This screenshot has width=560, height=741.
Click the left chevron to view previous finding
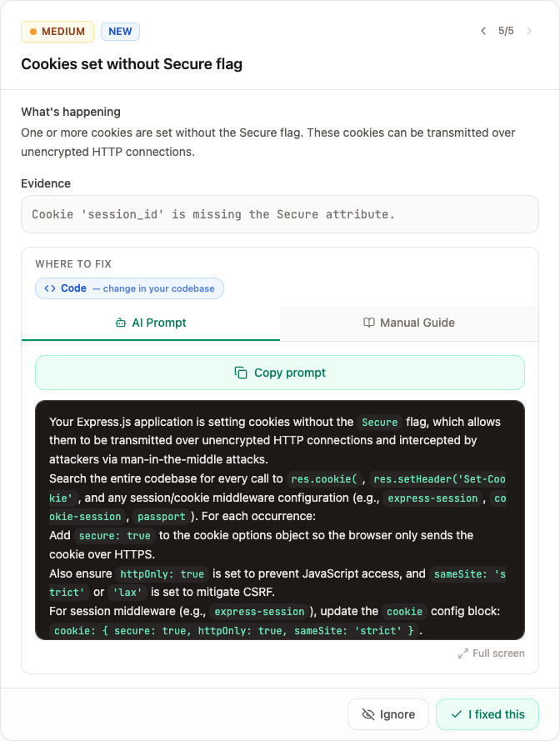pos(483,30)
